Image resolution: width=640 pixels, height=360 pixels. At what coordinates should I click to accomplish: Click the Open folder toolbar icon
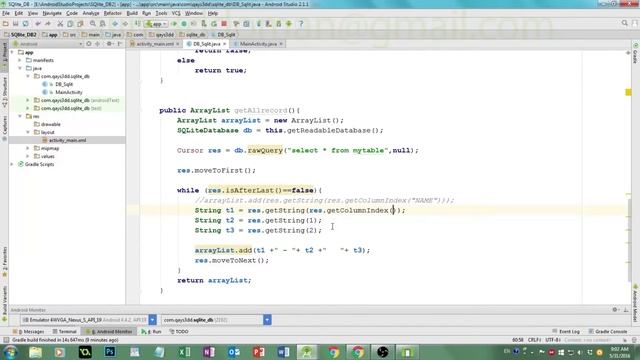pos(6,24)
